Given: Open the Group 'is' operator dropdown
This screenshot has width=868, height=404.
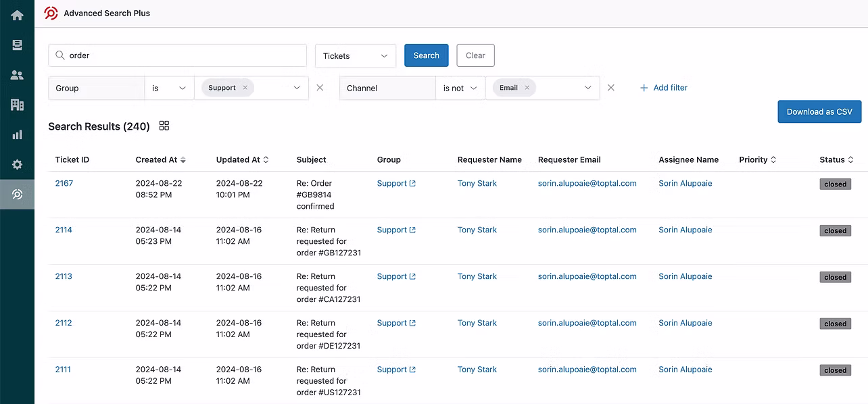Looking at the screenshot, I should click(x=169, y=88).
